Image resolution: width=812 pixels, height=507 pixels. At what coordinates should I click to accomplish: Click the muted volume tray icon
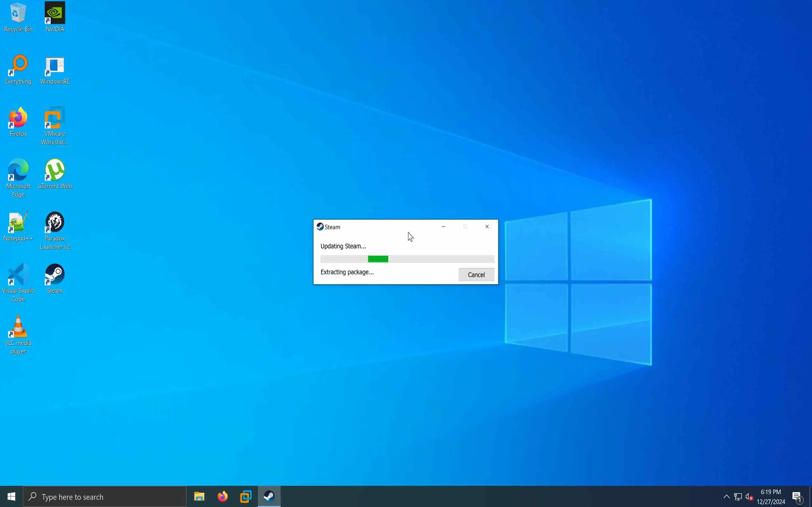coord(749,497)
